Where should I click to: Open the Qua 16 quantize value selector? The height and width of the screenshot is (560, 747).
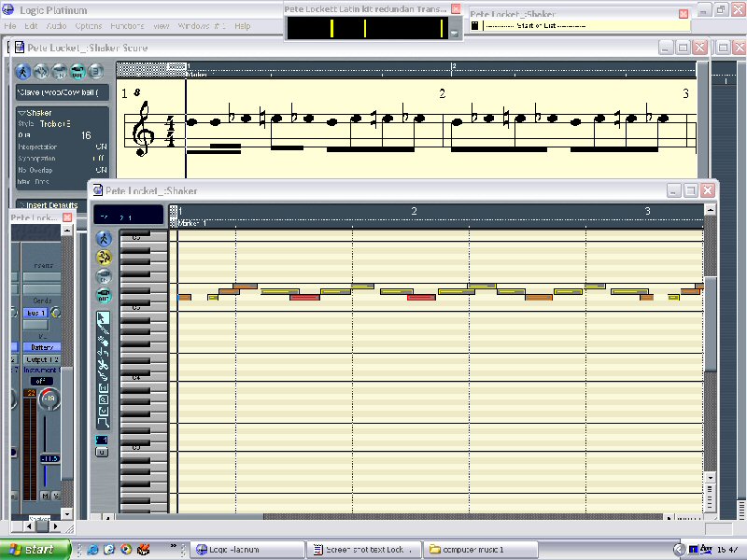(x=86, y=135)
